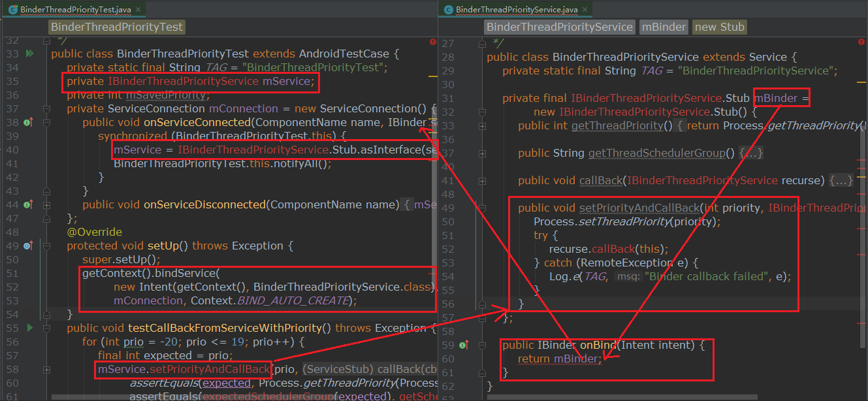Click the mBinder breadcrumb

point(664,27)
